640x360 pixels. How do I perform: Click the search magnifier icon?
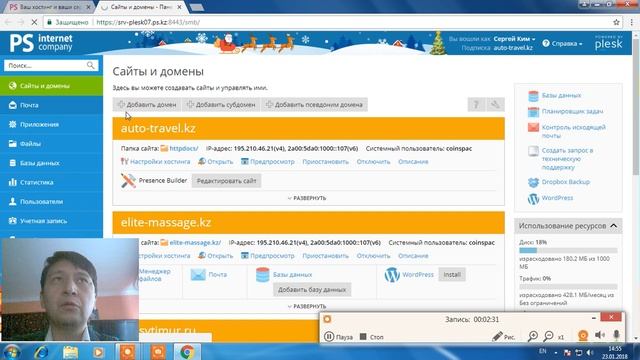tap(91, 65)
